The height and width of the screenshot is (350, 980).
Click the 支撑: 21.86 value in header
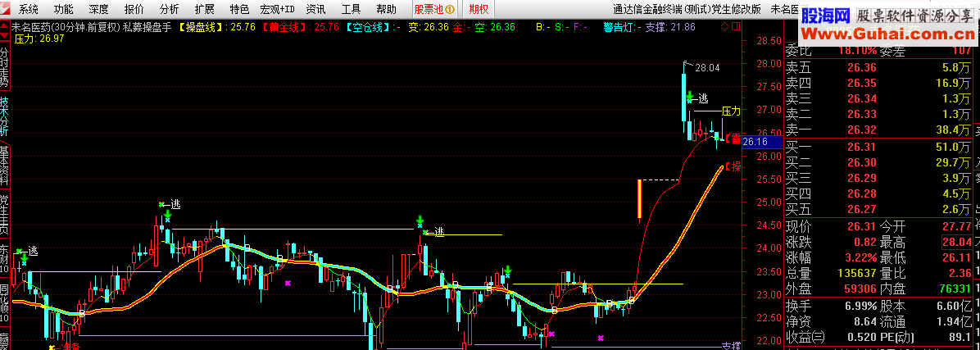pos(670,27)
